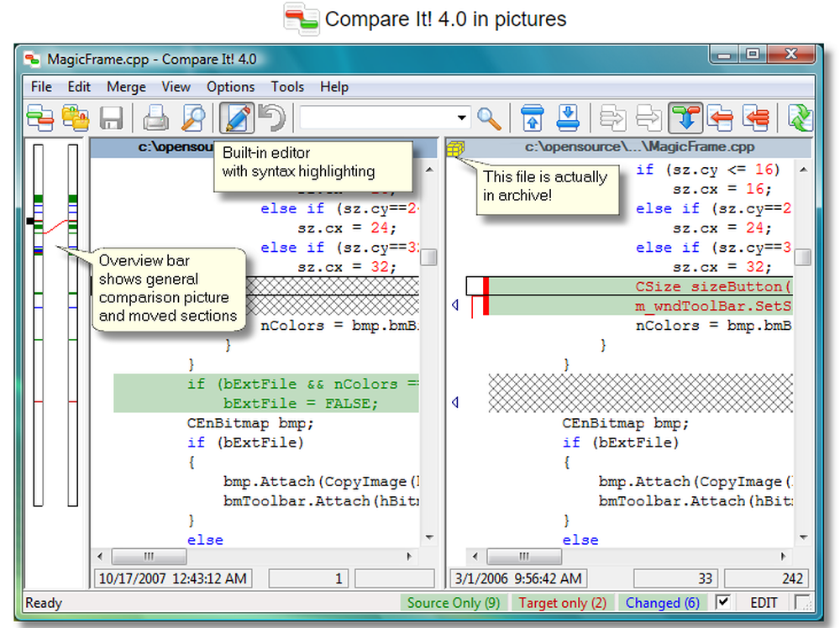Image resolution: width=840 pixels, height=628 pixels.
Task: Jump to previous difference up-arrow icon
Action: (x=532, y=118)
